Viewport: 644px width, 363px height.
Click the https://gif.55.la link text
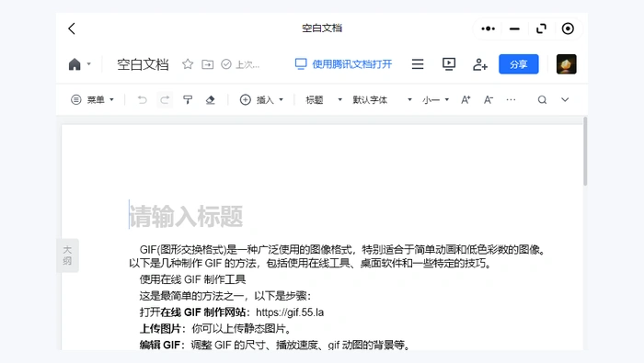(290, 312)
